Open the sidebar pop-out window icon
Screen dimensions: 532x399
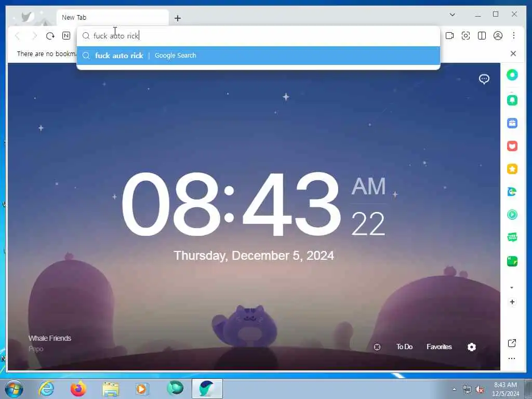(512, 343)
